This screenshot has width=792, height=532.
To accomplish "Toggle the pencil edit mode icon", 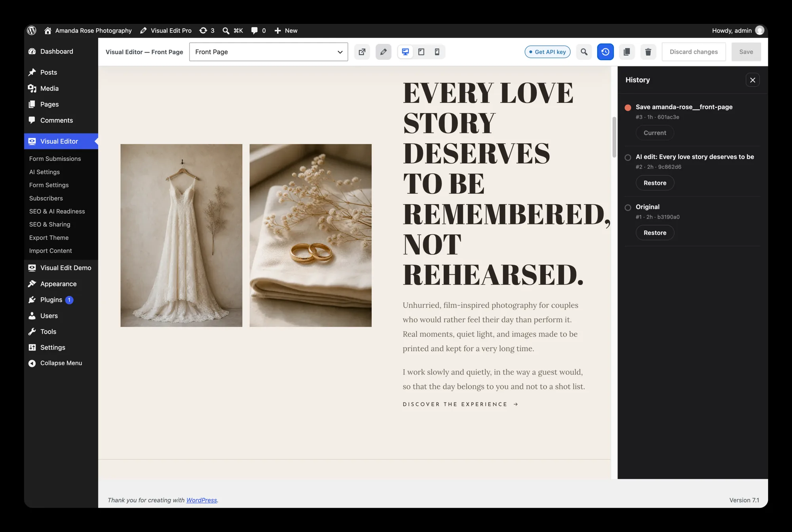I will coord(383,52).
